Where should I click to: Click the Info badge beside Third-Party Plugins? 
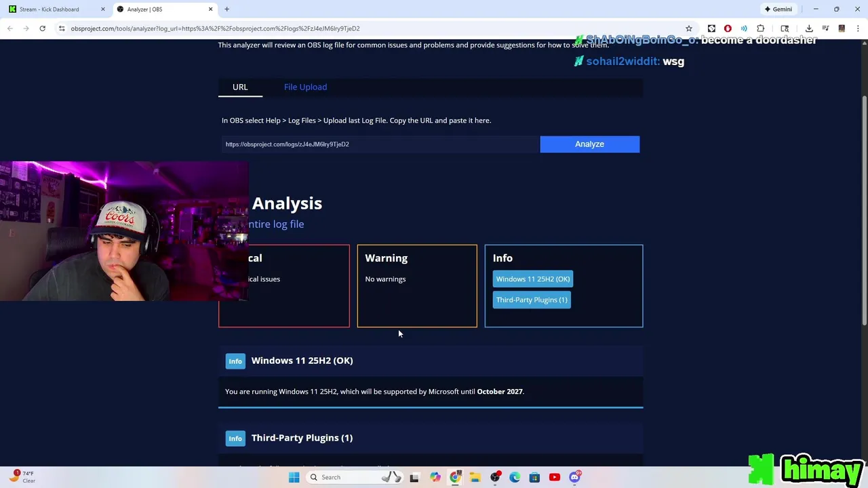tap(235, 439)
